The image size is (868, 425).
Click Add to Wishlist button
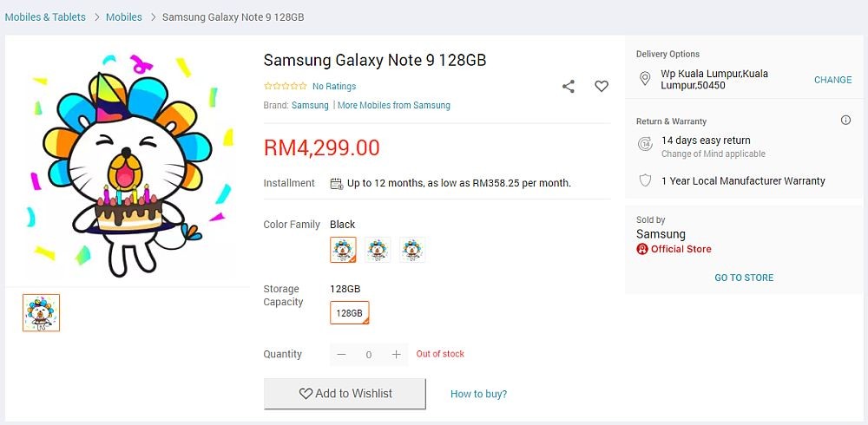pos(345,394)
